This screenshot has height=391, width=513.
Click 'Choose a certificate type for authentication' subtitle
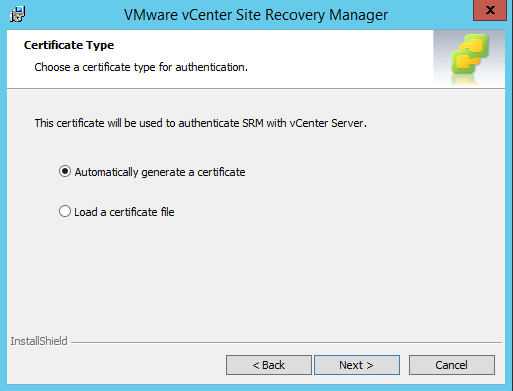click(x=141, y=67)
